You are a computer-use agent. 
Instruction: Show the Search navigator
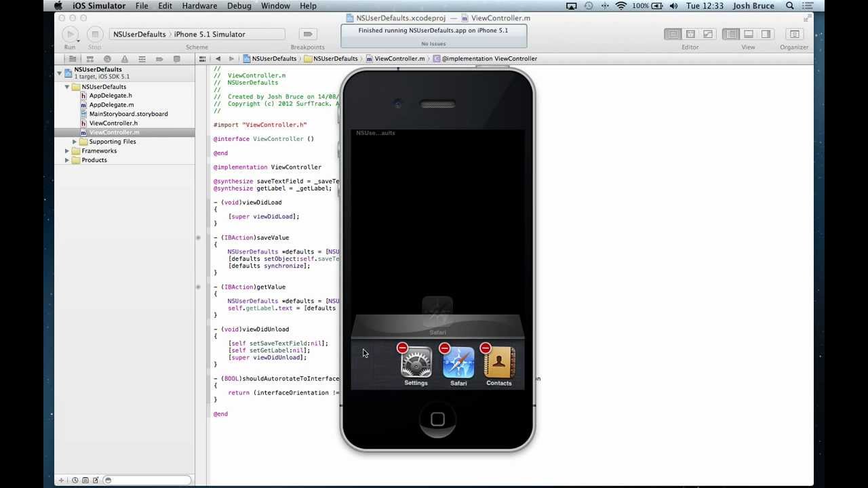click(107, 59)
